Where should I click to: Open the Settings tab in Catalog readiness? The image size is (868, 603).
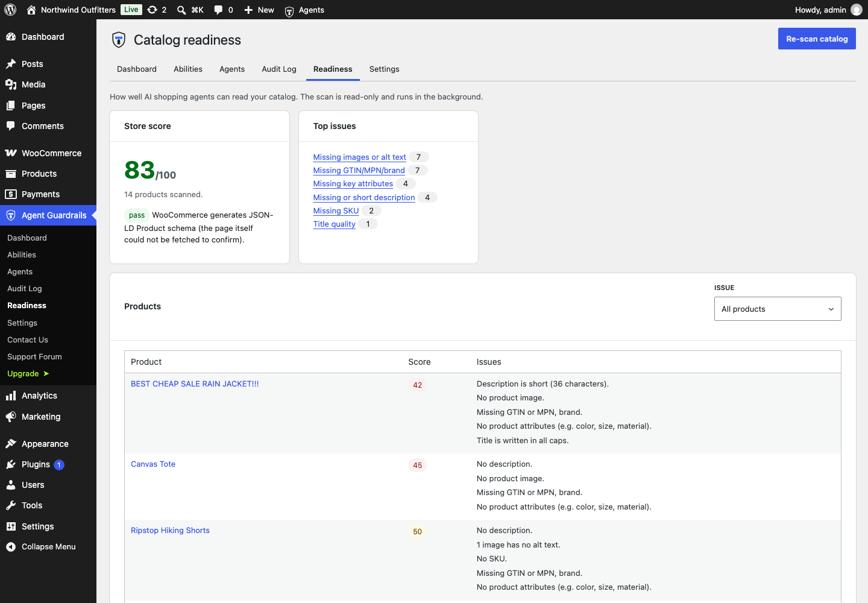(385, 69)
